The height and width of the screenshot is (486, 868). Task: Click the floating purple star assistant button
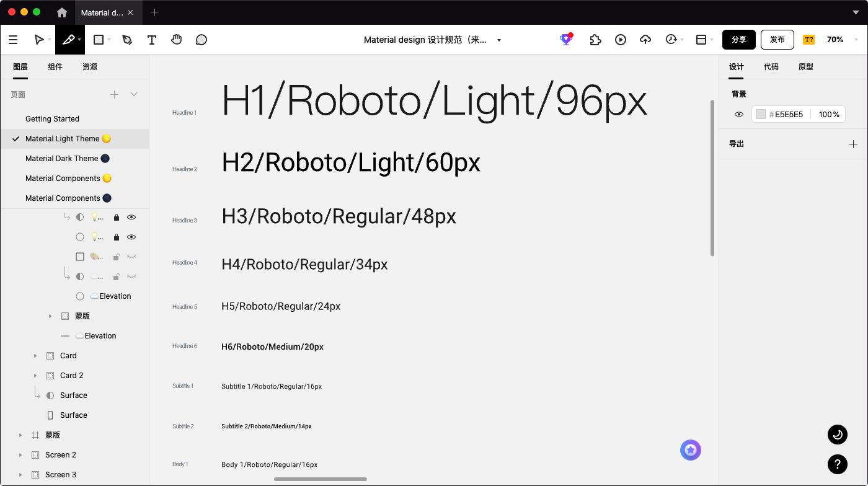pyautogui.click(x=691, y=450)
